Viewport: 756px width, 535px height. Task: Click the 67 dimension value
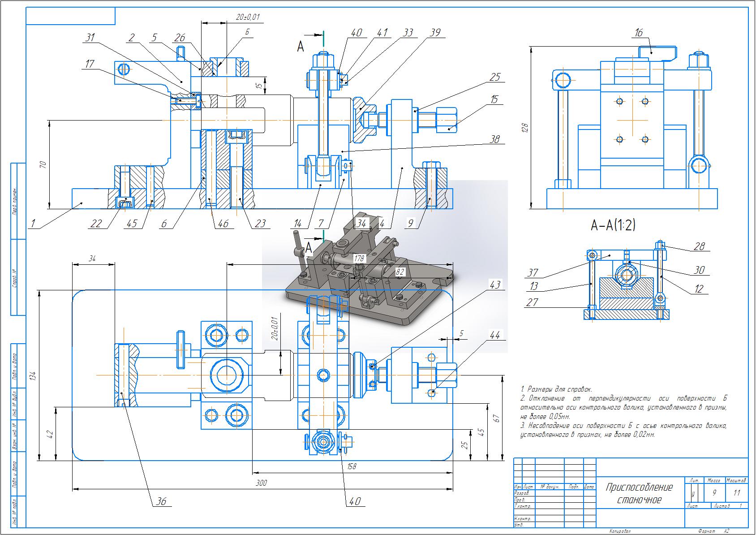[496, 418]
